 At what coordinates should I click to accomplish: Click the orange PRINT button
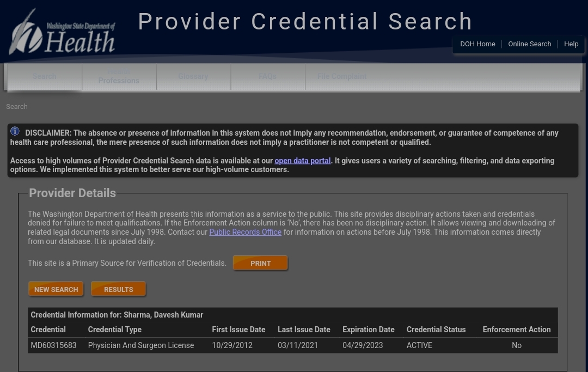(x=260, y=263)
